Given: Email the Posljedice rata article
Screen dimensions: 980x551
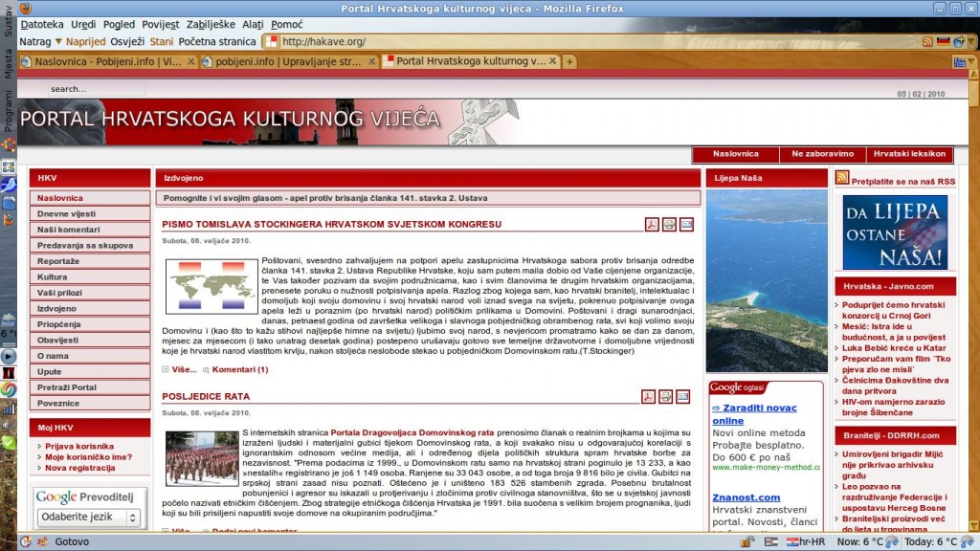Looking at the screenshot, I should [x=682, y=397].
